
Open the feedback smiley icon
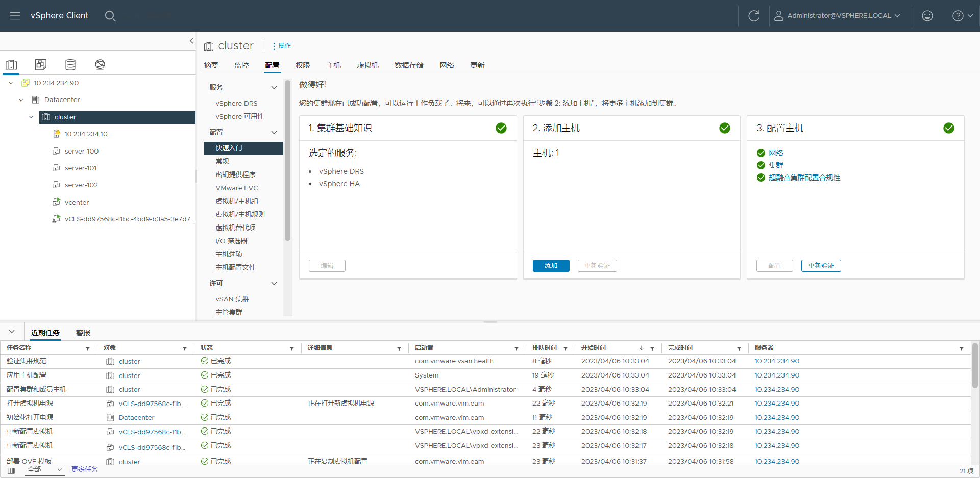[927, 16]
